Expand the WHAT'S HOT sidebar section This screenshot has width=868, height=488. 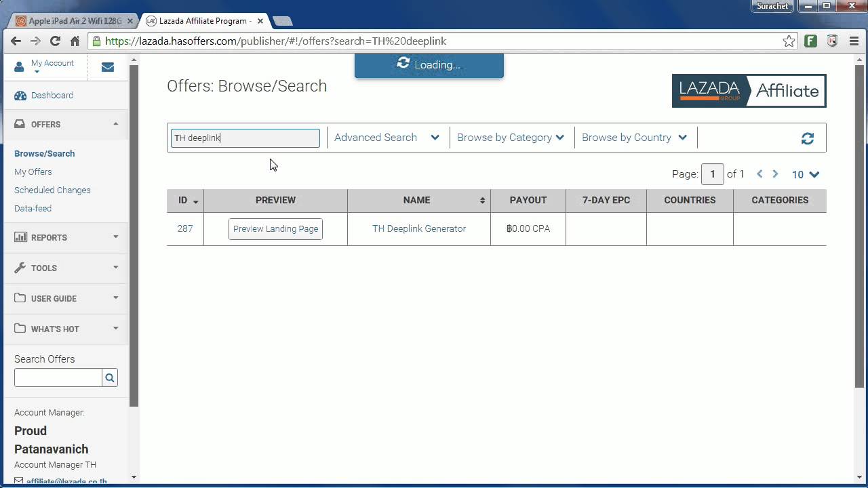pos(66,329)
